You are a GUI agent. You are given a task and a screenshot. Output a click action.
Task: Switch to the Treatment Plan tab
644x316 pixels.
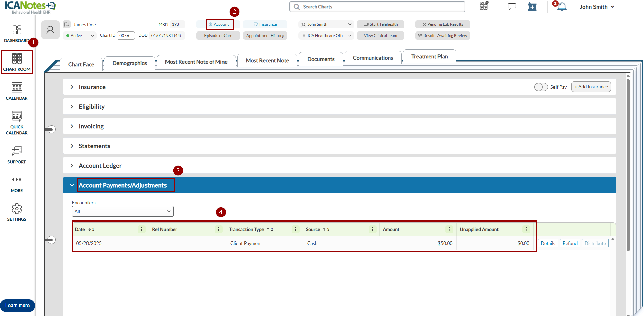click(x=430, y=56)
